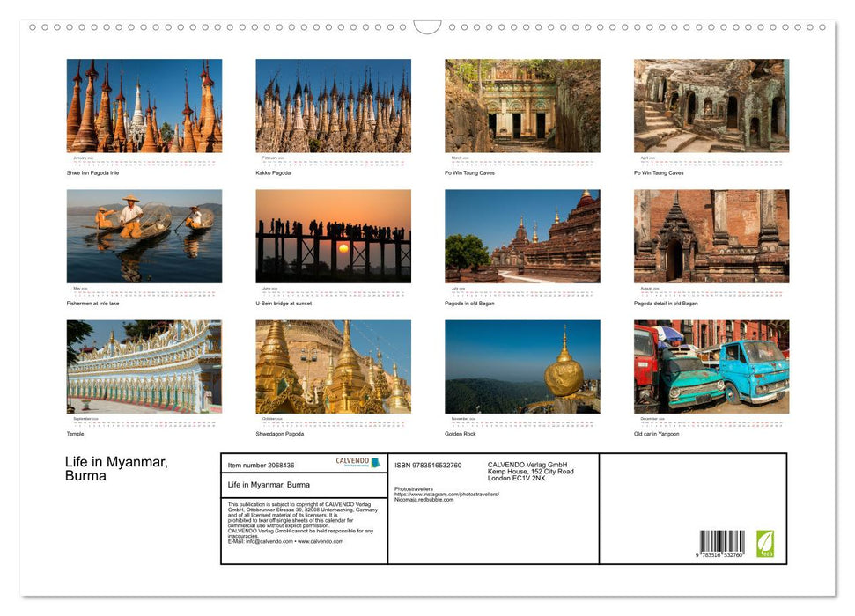Click the CALVENDO publisher logo

pyautogui.click(x=350, y=462)
